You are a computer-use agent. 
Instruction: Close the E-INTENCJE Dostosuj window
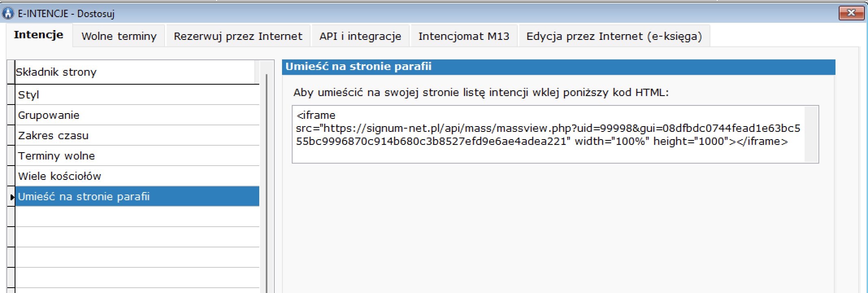(851, 13)
